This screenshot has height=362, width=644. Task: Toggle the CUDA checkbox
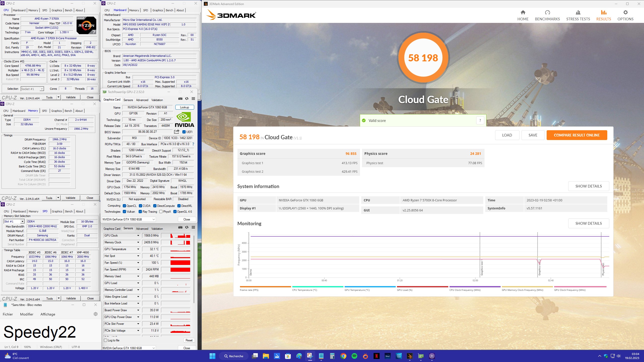(140, 206)
